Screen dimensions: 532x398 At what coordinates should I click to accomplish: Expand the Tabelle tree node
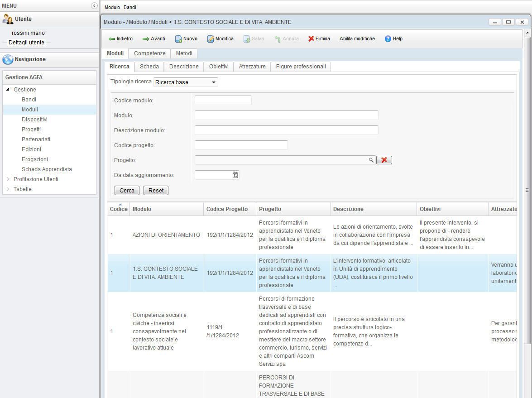[8, 189]
